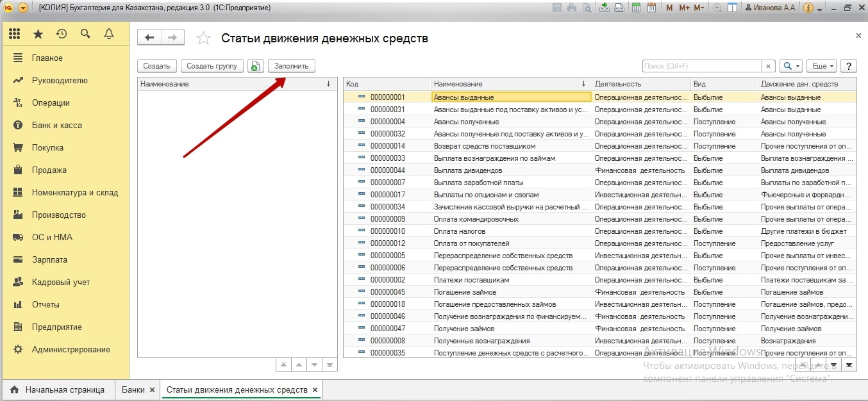868x401 pixels.
Task: Expand the info icon dropdown arrow
Action: (x=821, y=8)
